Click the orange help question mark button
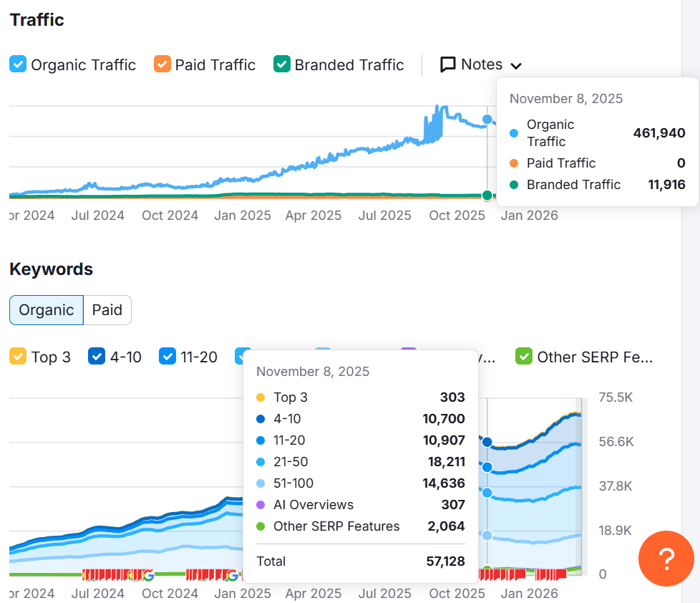Screen dimensions: 700x603 pos(666,559)
